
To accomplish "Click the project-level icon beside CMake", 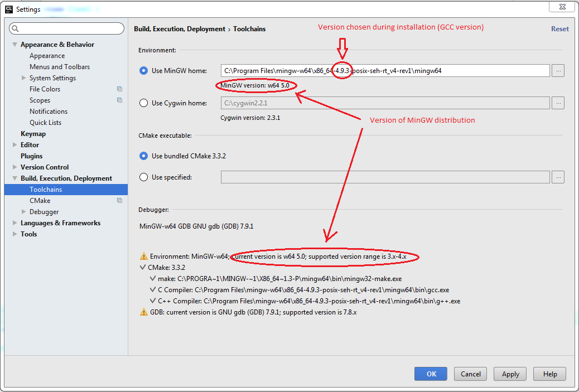I will [119, 201].
